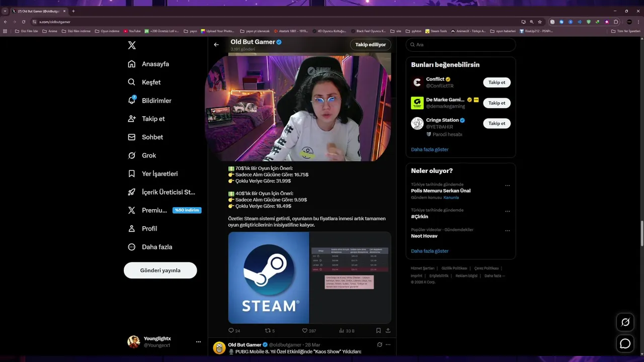644x362 pixels.
Task: Share the Steam pricing post
Action: (x=388, y=331)
